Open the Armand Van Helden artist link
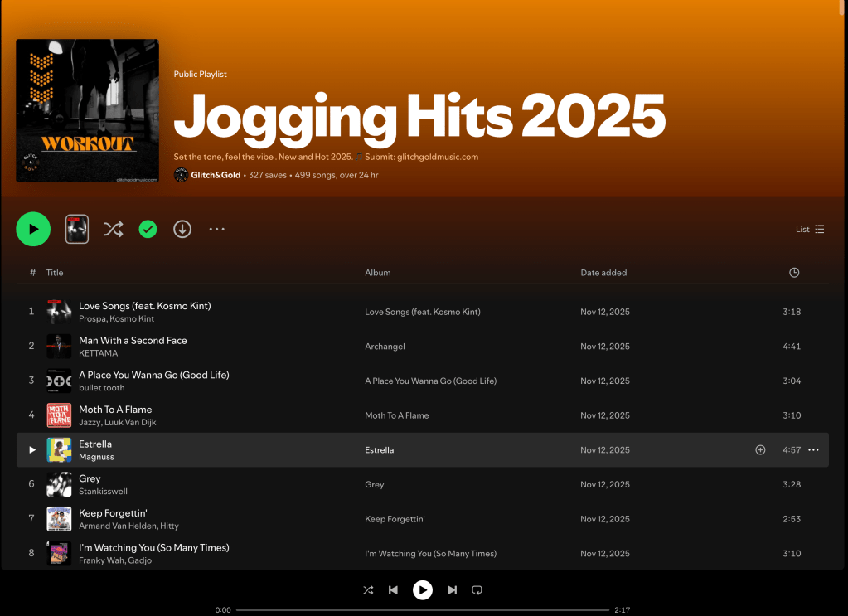 click(118, 526)
